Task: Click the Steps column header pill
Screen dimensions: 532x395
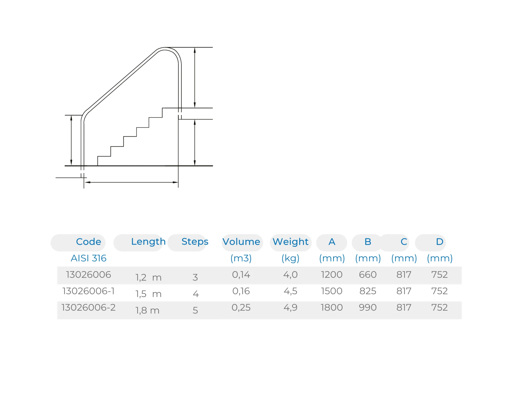Action: click(195, 242)
